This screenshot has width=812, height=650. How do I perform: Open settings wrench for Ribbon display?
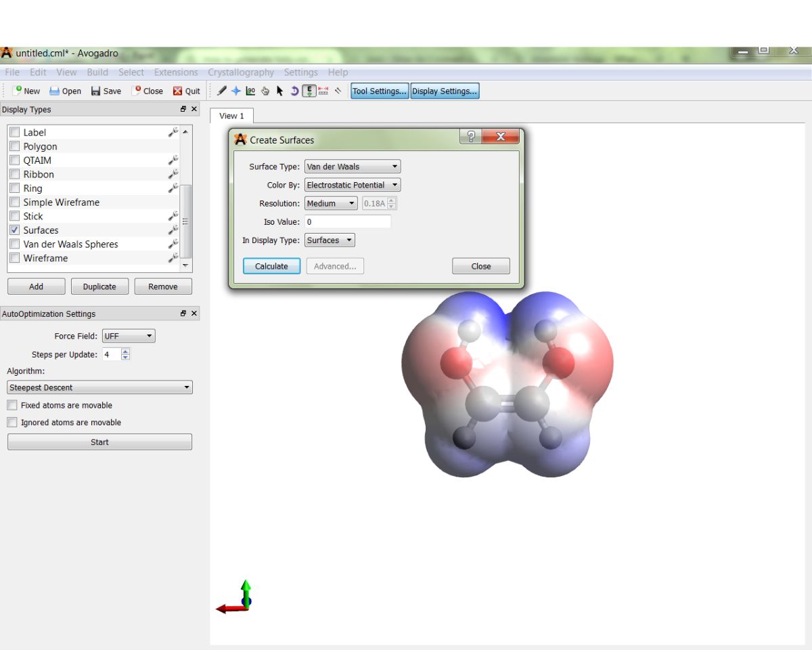(173, 175)
